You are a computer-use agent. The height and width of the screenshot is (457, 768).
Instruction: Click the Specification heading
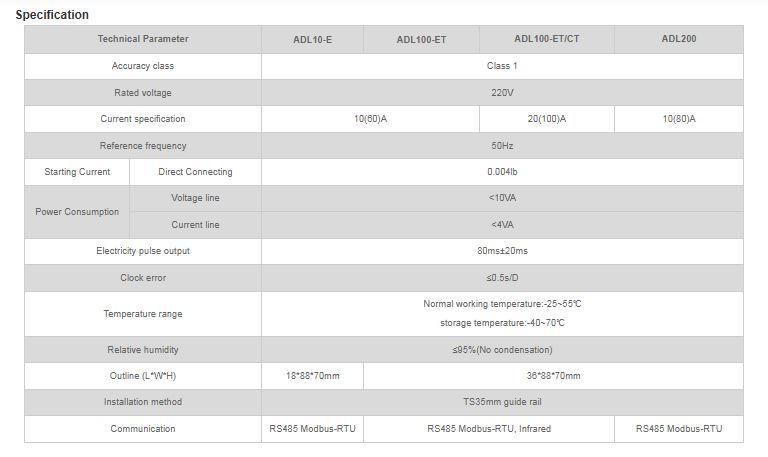tap(52, 15)
